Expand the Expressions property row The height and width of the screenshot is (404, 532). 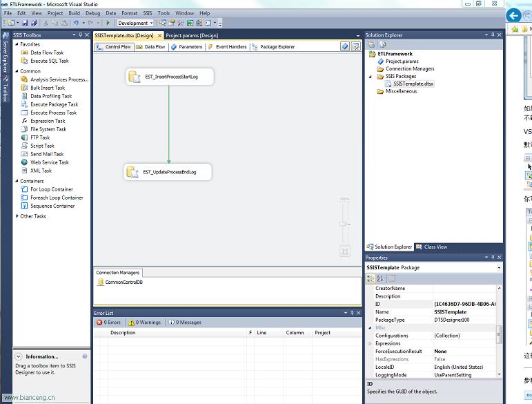click(x=370, y=343)
